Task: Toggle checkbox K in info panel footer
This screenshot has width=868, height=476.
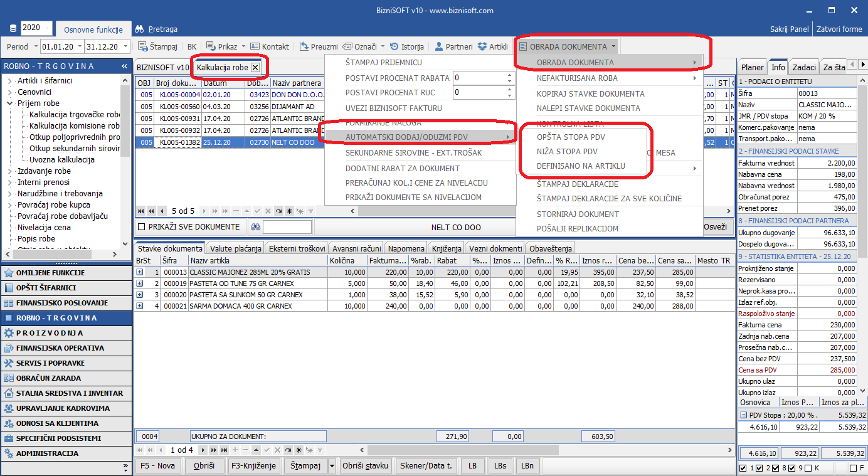Action: point(808,468)
